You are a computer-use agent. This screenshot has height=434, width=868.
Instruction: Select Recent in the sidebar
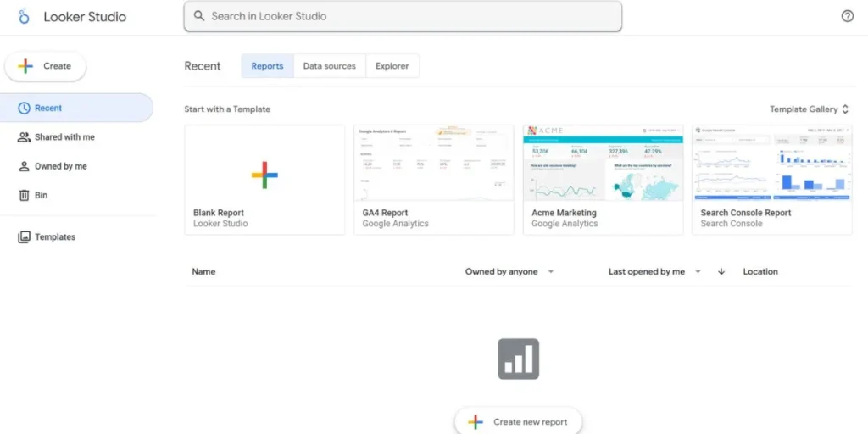point(76,108)
